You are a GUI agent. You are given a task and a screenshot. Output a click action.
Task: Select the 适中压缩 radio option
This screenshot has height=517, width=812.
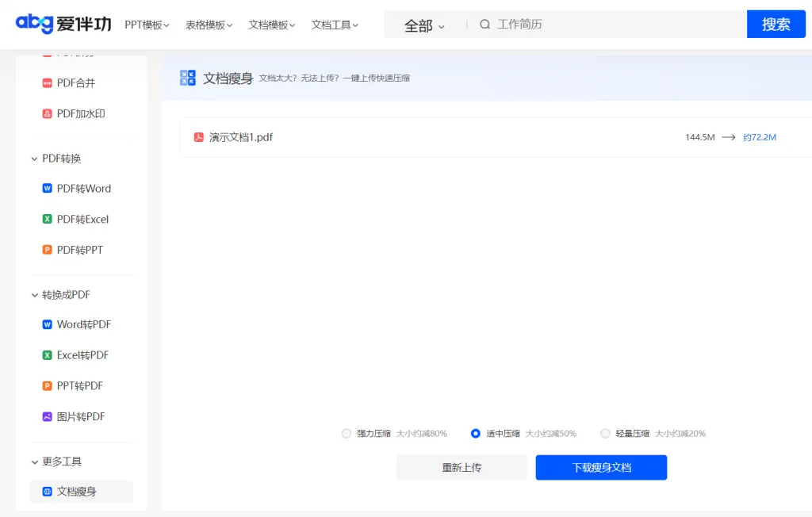(x=476, y=434)
